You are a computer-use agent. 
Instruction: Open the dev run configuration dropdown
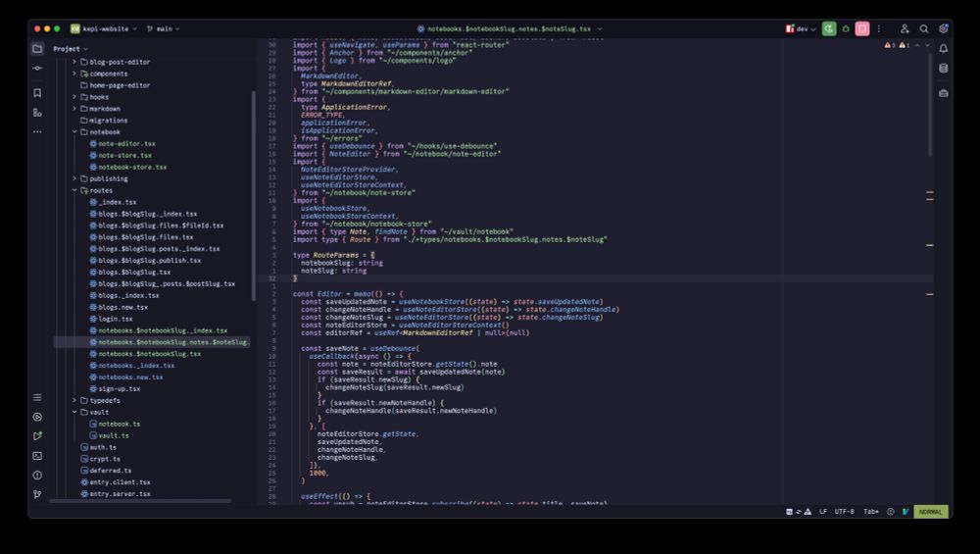click(x=801, y=28)
